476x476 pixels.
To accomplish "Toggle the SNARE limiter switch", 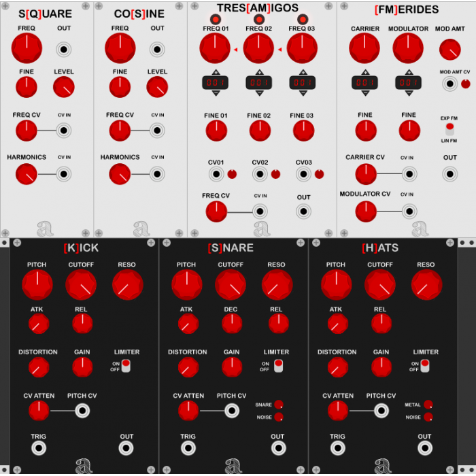I will coord(278,366).
